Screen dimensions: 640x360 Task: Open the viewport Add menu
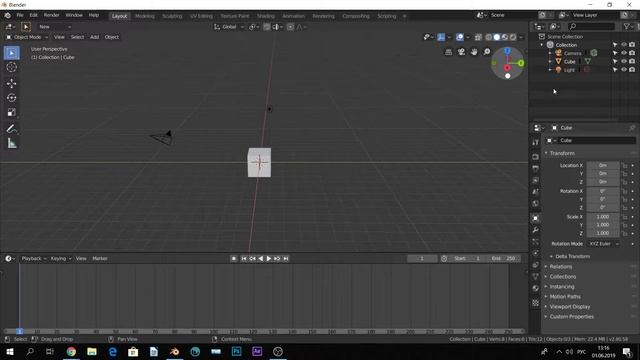[94, 37]
